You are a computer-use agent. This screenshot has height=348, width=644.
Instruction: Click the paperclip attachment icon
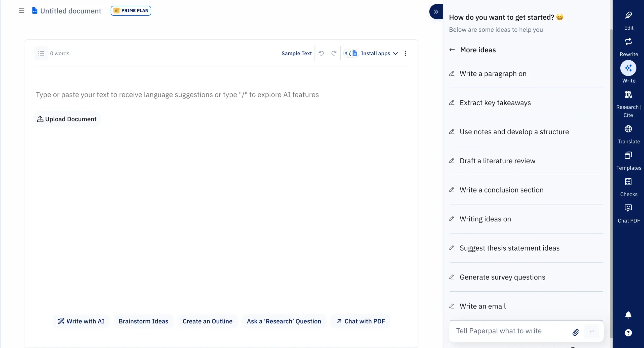576,332
